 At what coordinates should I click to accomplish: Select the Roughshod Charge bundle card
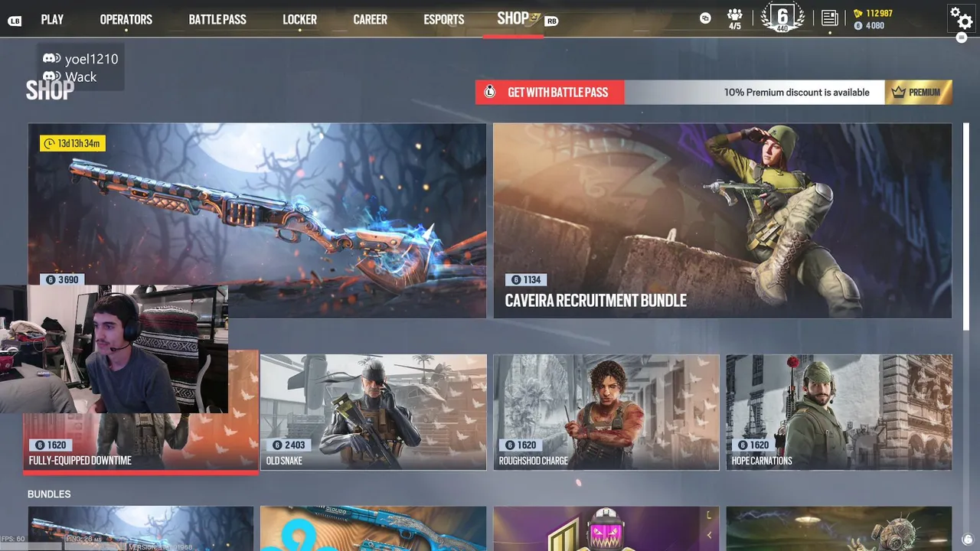[606, 412]
